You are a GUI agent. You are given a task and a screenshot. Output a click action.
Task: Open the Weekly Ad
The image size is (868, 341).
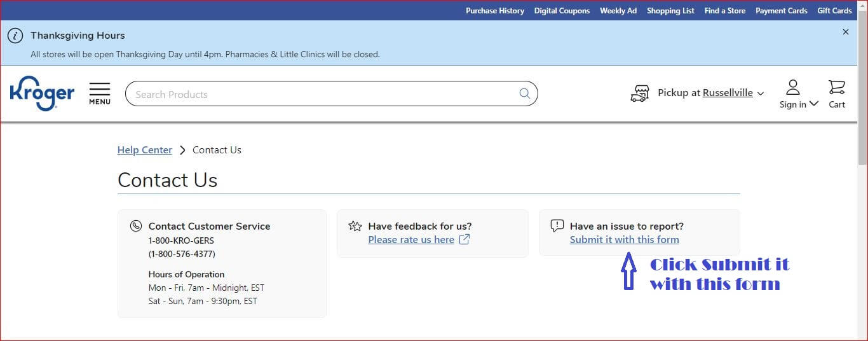(618, 11)
